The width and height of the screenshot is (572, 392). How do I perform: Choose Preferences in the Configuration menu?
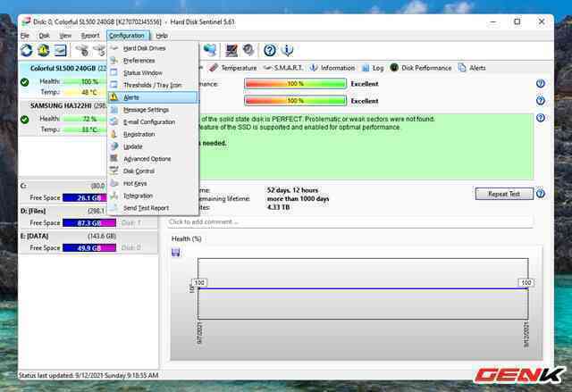pyautogui.click(x=153, y=61)
